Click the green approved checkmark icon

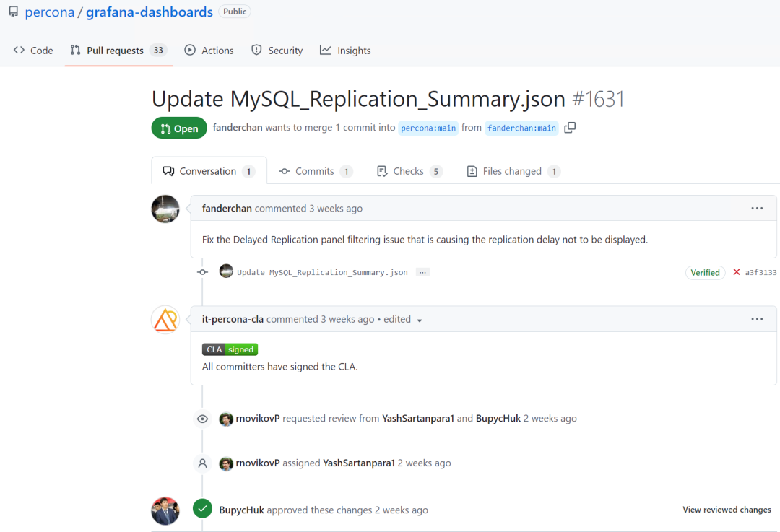coord(202,509)
